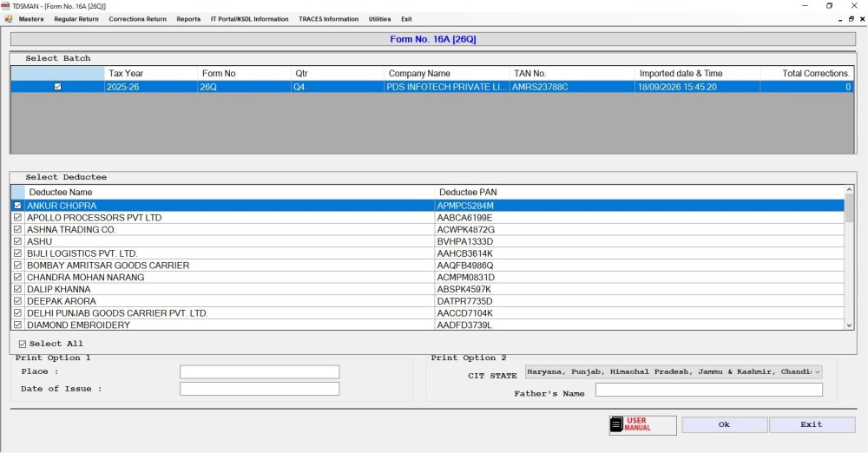Toggle DELHI PUNJAB GOODS CARRIER checkbox

(17, 313)
